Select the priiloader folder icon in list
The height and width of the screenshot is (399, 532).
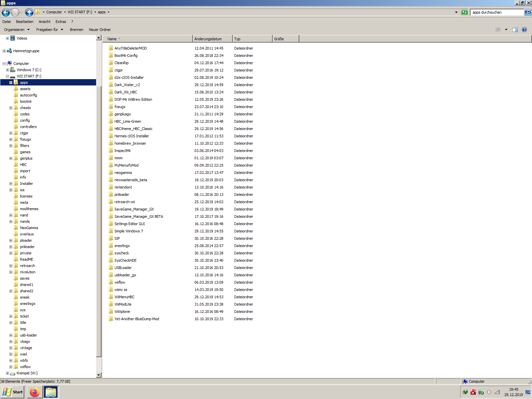111,195
